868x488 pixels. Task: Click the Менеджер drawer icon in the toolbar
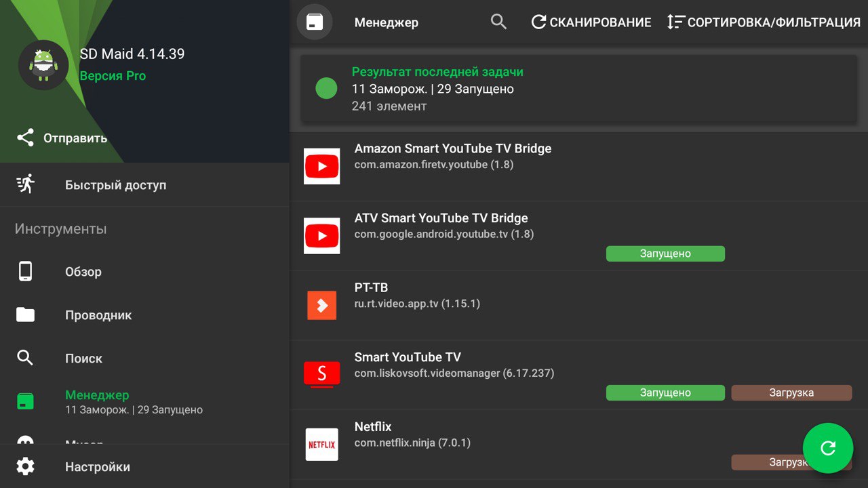click(x=315, y=22)
